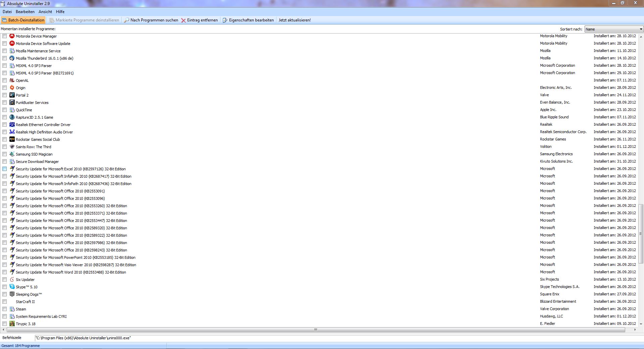Click the Mozilla Maintenance Service icon

(x=12, y=51)
